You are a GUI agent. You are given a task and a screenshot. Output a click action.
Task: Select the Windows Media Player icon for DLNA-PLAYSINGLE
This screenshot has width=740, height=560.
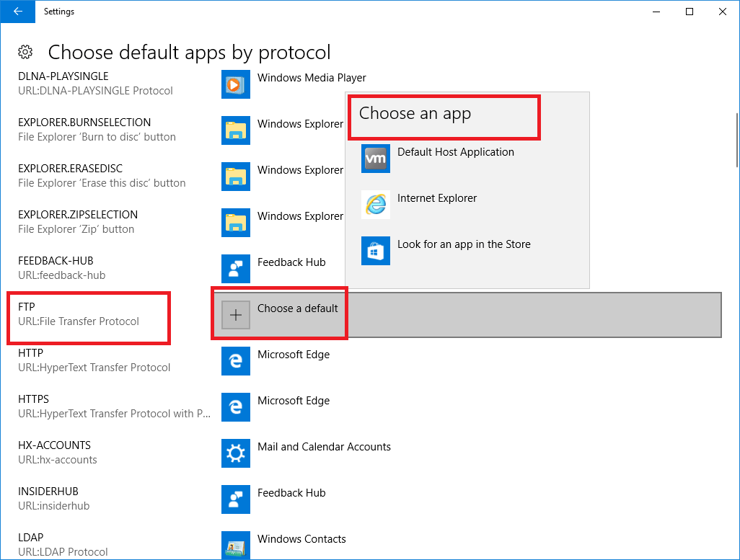[235, 84]
